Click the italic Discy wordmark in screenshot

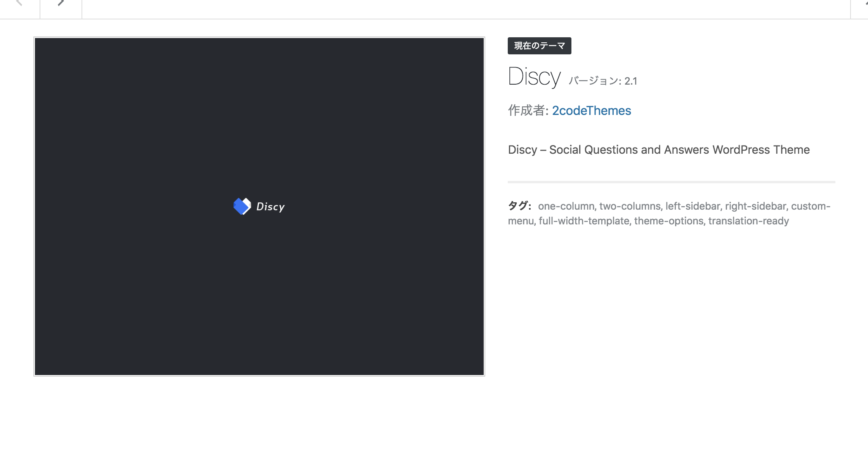click(271, 207)
